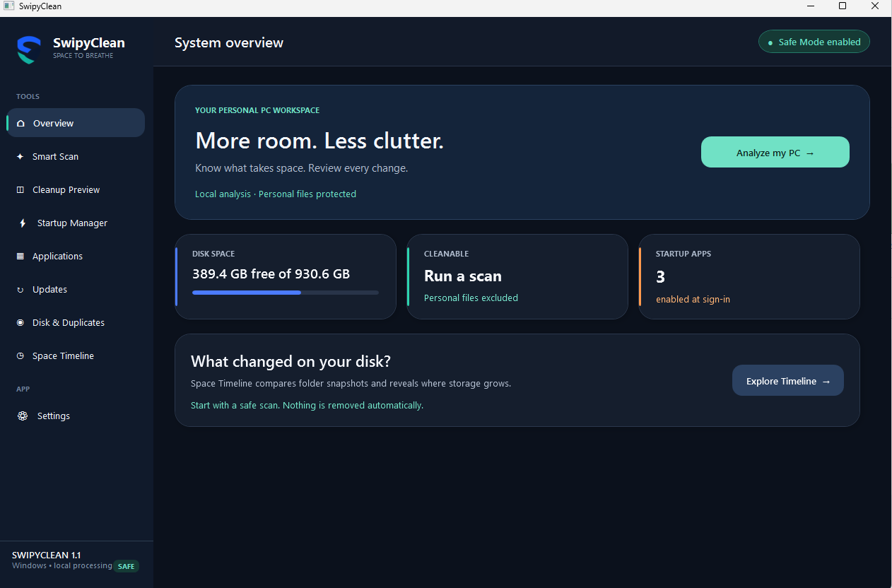The width and height of the screenshot is (892, 588).
Task: Click the Safe Mode enabled badge
Action: click(814, 42)
